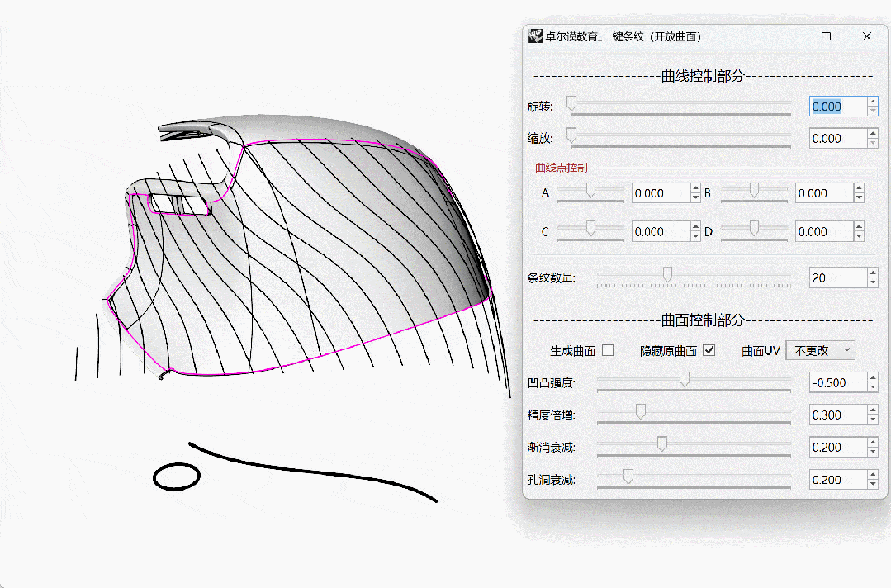Maximize the stripe plugin window
This screenshot has height=588, width=891.
pyautogui.click(x=827, y=36)
